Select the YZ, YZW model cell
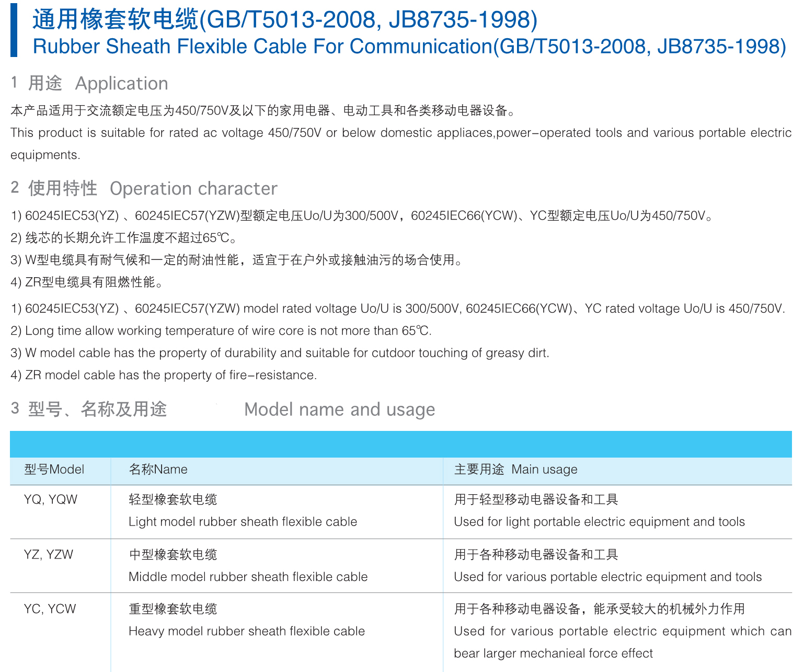 point(49,554)
